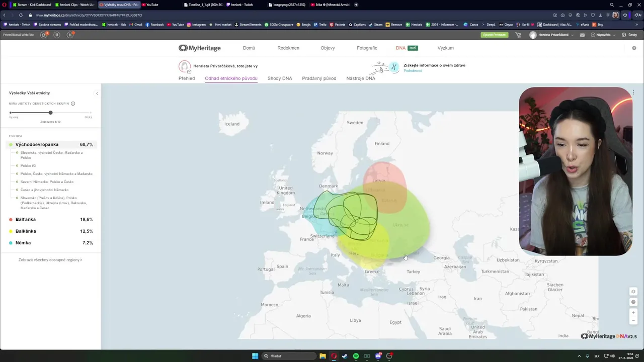644x362 pixels.
Task: Click the Spustit Premium button
Action: (494, 35)
